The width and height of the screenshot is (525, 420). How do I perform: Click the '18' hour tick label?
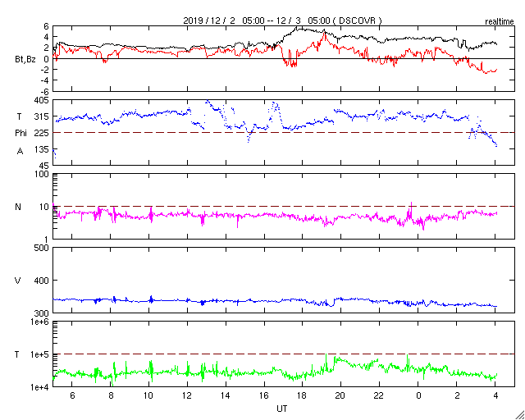click(x=303, y=396)
